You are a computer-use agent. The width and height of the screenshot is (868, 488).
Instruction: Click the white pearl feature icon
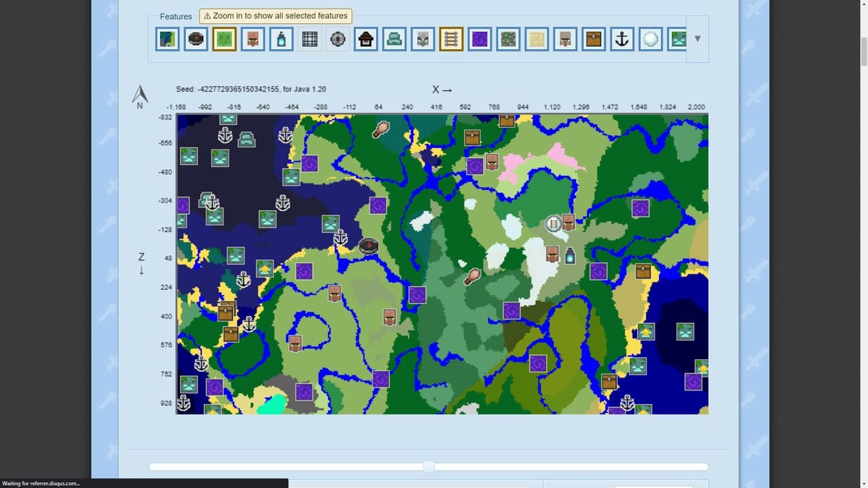(650, 39)
